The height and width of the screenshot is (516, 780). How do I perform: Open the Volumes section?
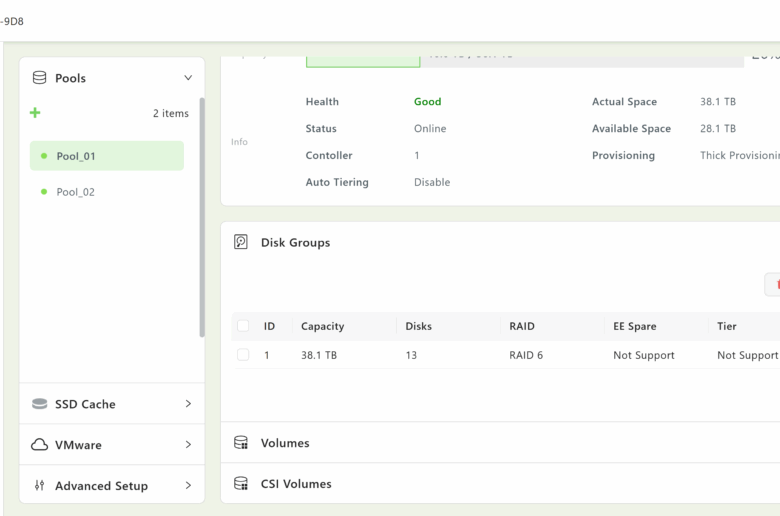click(285, 443)
